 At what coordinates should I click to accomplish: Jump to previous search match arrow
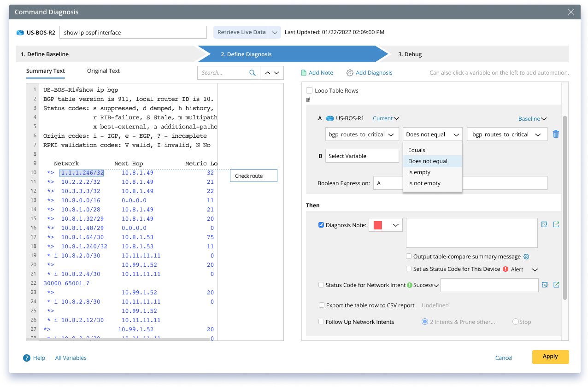(267, 73)
